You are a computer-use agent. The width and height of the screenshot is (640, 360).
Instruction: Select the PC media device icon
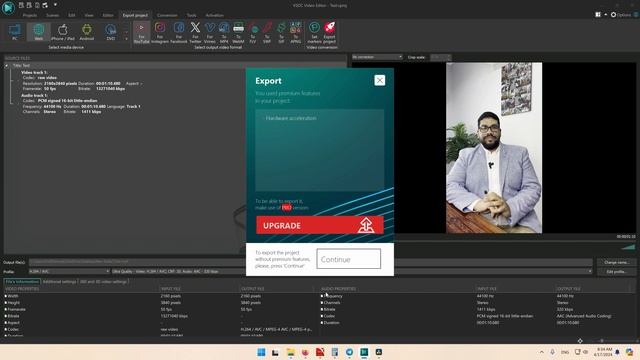[15, 32]
